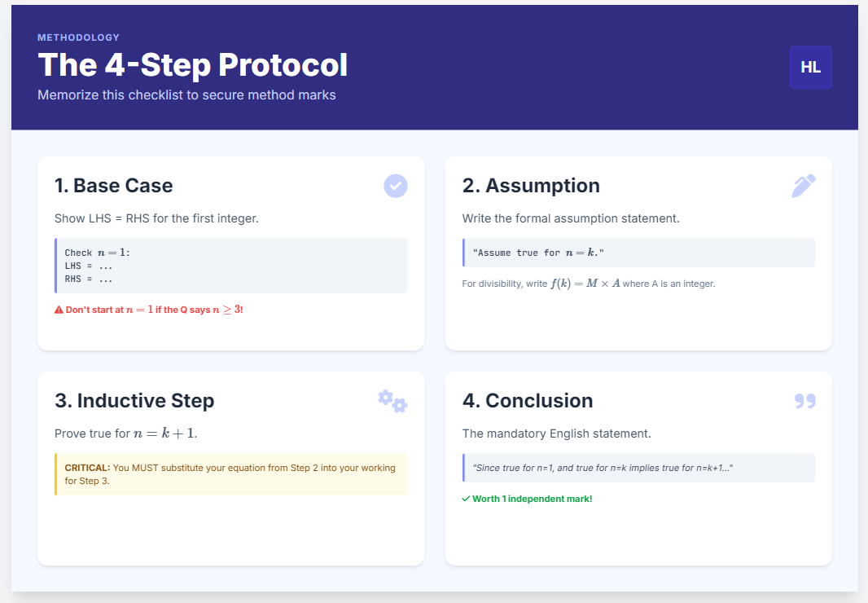Image resolution: width=868 pixels, height=603 pixels.
Task: Click the Memorize this checklist subtitle
Action: [x=186, y=95]
